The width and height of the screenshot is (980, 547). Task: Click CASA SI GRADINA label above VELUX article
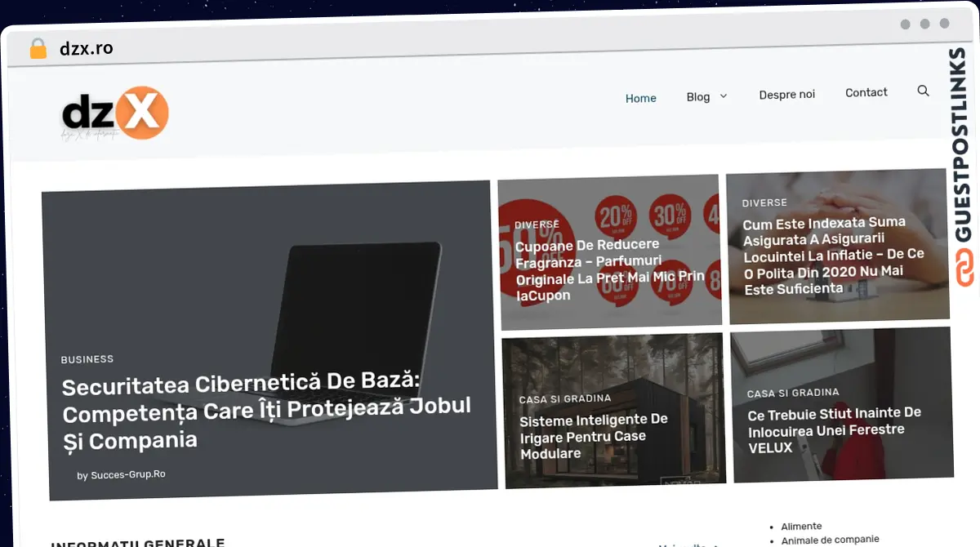click(x=793, y=393)
